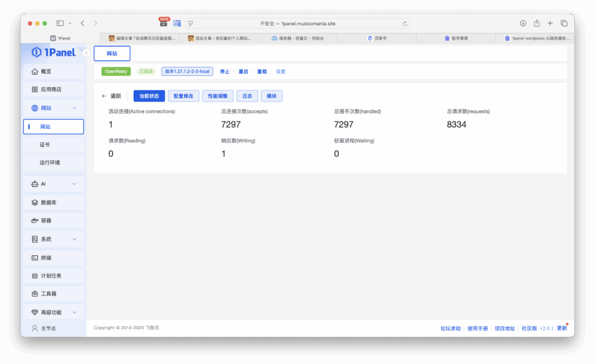Open the 论坛求助 footer link

pos(450,329)
